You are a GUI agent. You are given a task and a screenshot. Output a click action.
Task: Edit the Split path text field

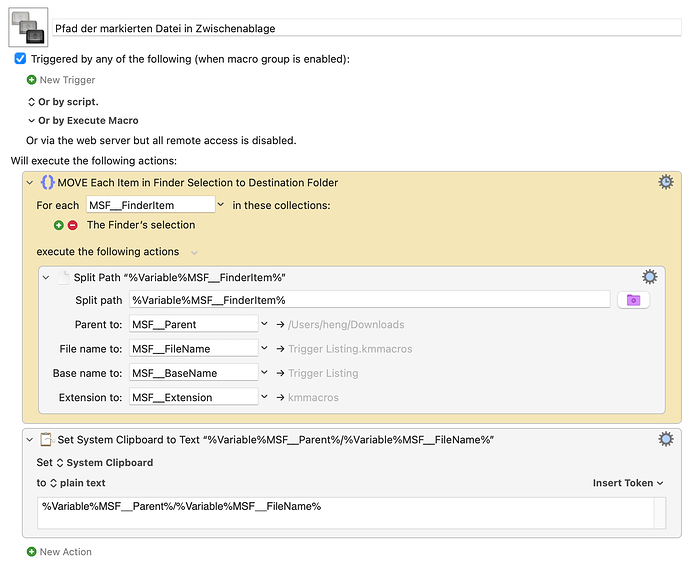click(x=370, y=300)
